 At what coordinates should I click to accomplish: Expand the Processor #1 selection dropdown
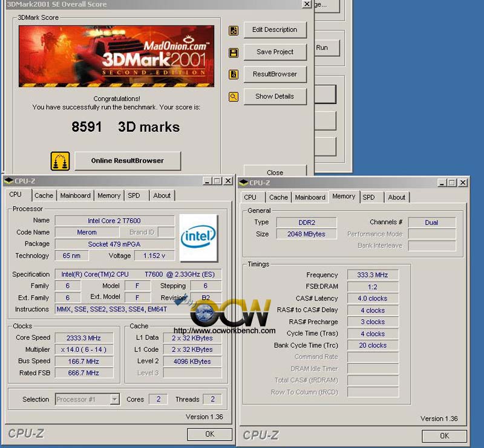tap(114, 399)
